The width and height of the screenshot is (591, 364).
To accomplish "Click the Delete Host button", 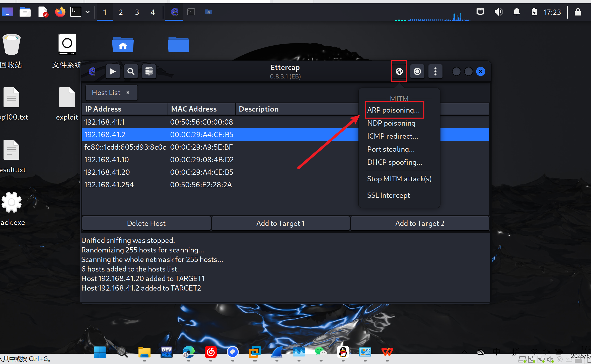I will pos(146,223).
